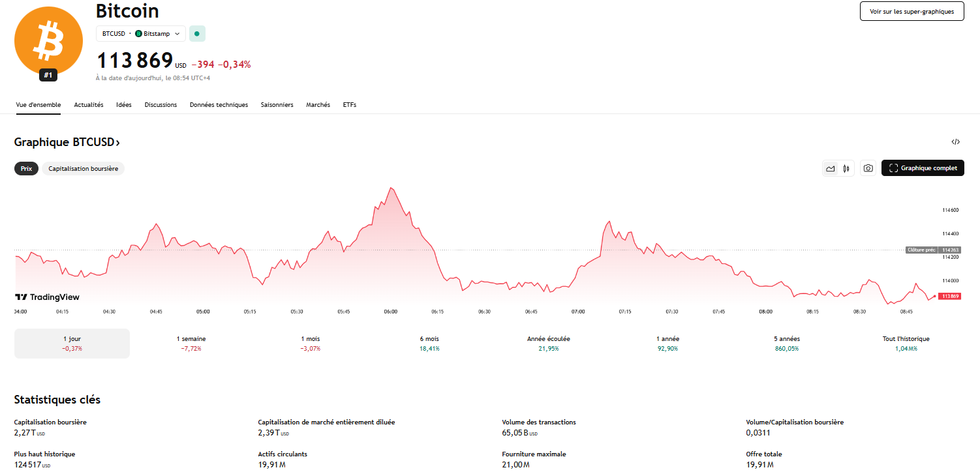Click the #1 rank badge
The height and width of the screenshot is (472, 980).
(x=48, y=75)
